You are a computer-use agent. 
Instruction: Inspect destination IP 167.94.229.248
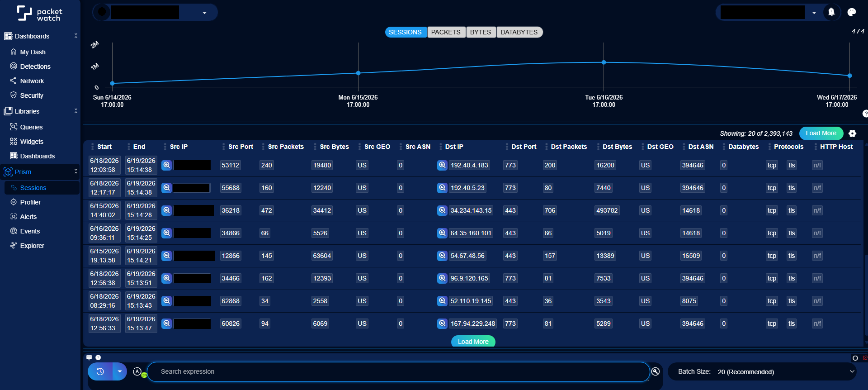click(x=442, y=323)
